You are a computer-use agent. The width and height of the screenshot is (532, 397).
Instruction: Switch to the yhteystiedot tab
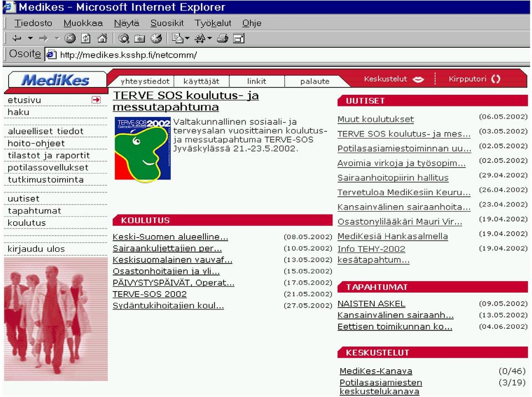click(145, 82)
